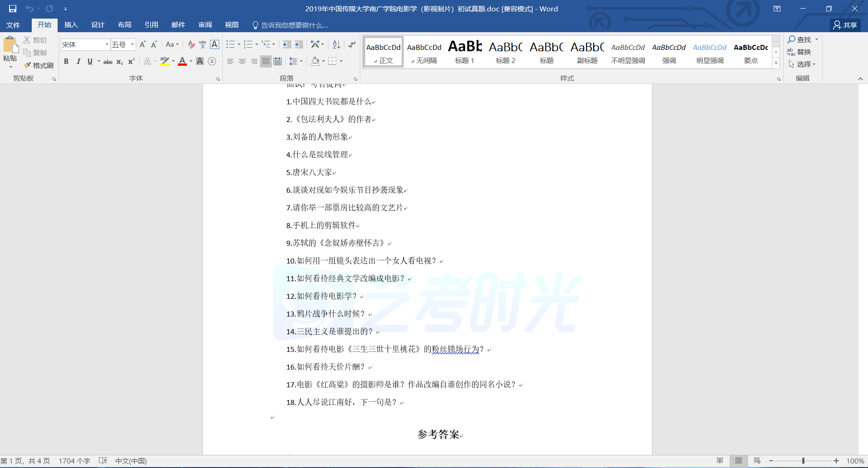This screenshot has width=868, height=468.
Task: Center-align the paragraph text
Action: (242, 61)
